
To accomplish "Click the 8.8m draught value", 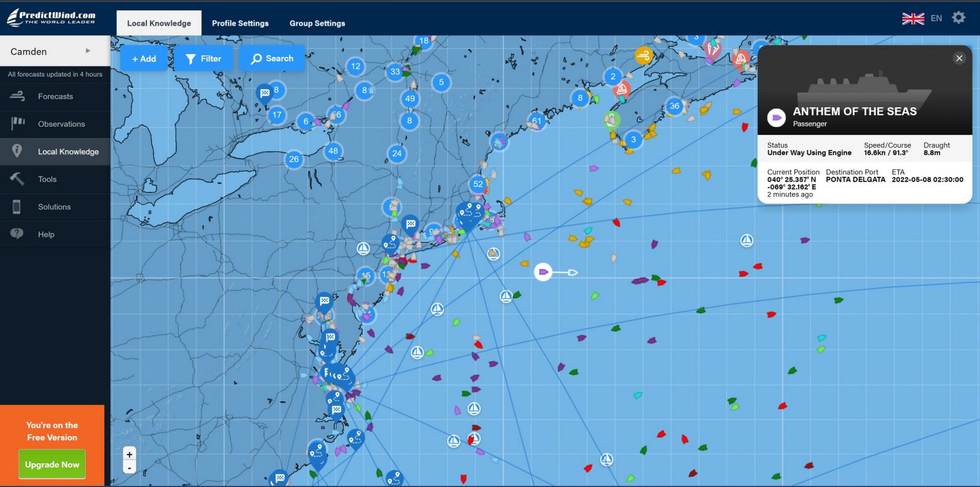I will click(x=932, y=153).
